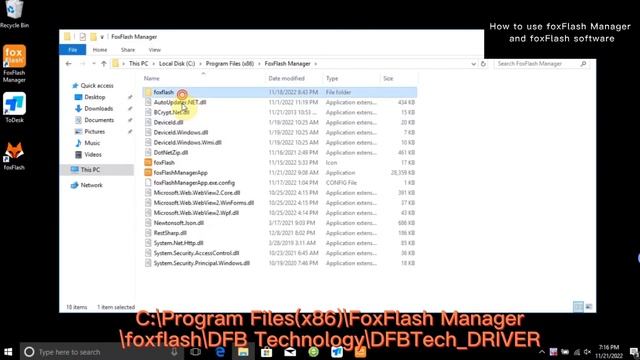Open the Windows Start menu

pos(8,352)
